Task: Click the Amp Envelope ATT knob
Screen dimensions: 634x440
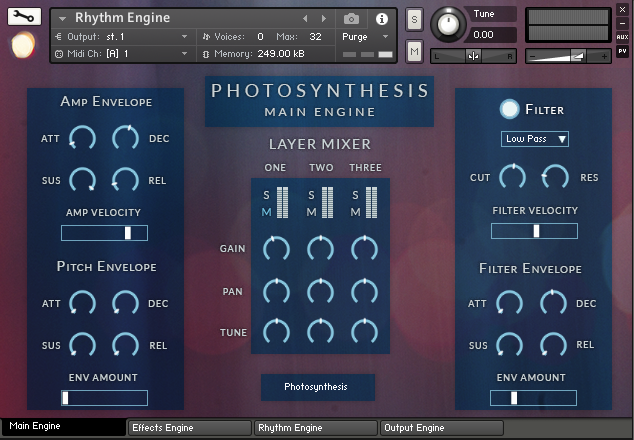Action: pos(82,138)
